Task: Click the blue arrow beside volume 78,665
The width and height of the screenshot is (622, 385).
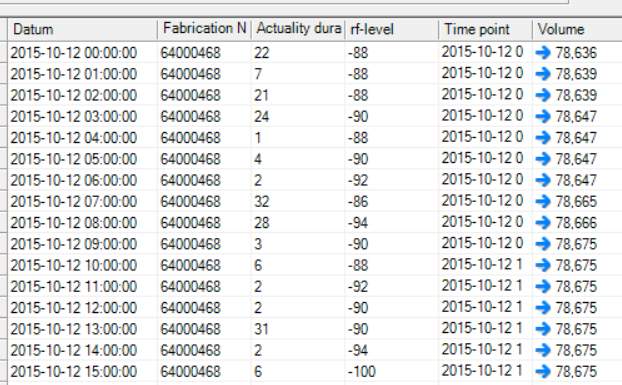Action: 543,201
